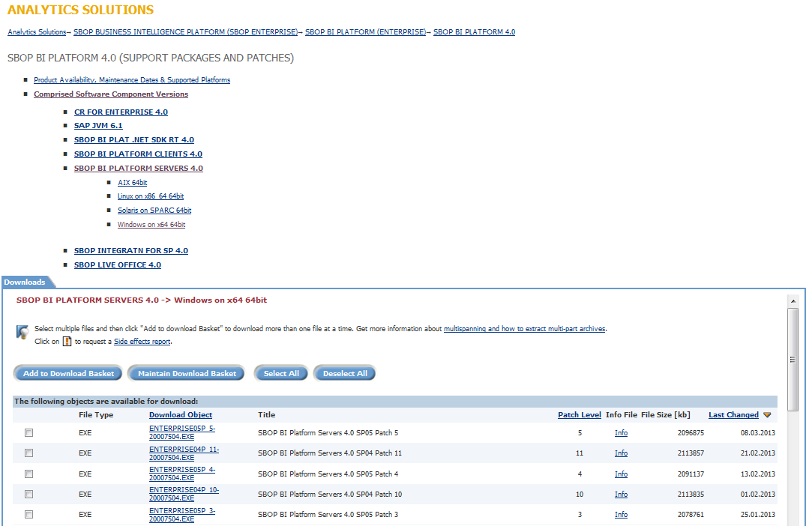Screen dimensions: 812x526
Task: Expand Comprised Software Component Versions section
Action: 111,94
